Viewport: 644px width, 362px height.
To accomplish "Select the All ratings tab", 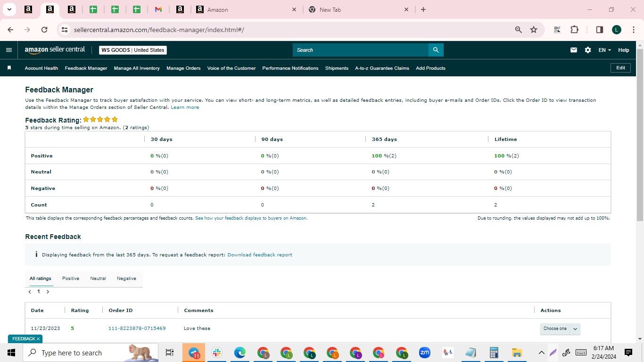I will [x=41, y=279].
